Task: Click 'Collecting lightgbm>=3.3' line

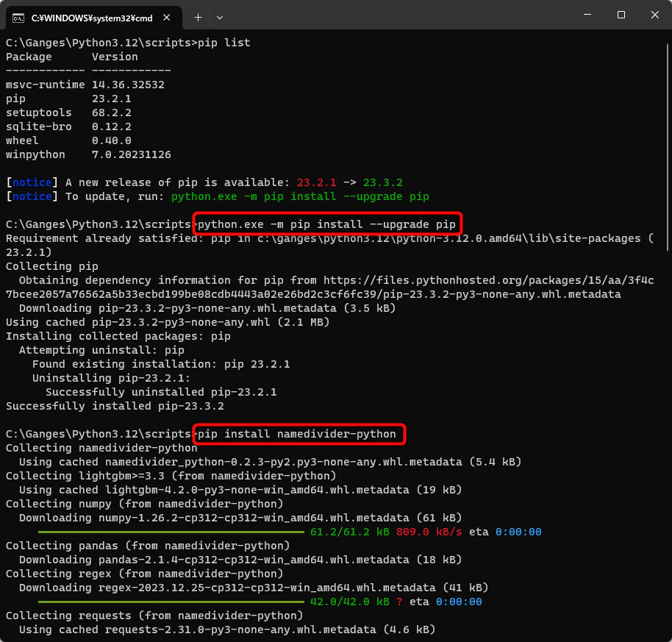Action: pos(171,476)
